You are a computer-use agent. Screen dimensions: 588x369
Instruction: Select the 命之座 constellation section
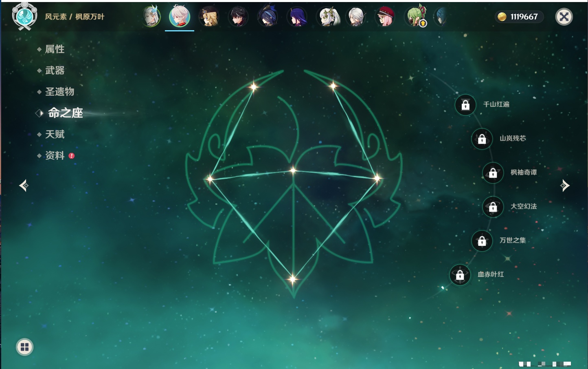tap(65, 113)
